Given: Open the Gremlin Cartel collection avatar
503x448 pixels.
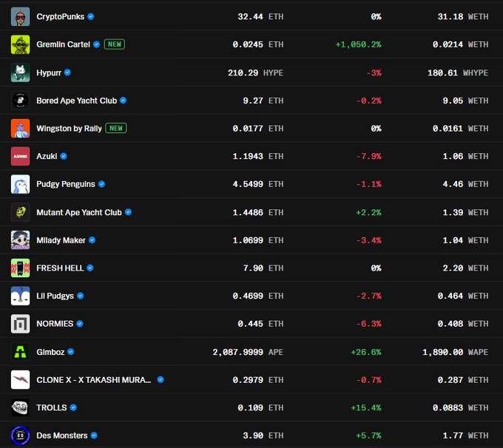Looking at the screenshot, I should 20,44.
